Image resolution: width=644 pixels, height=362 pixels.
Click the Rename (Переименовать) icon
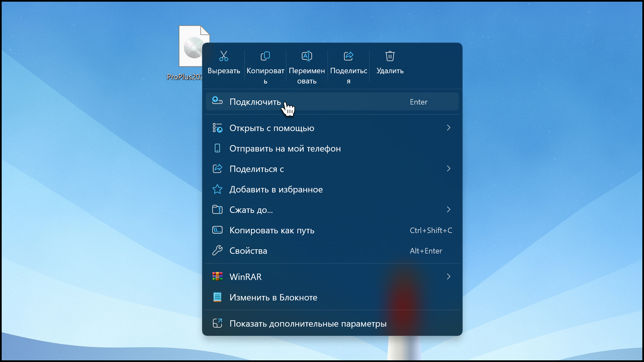click(x=307, y=56)
